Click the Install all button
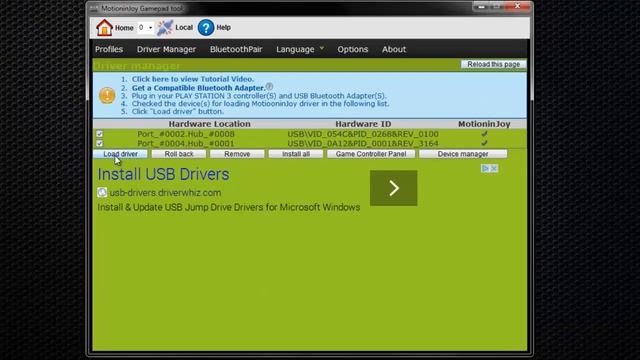 (296, 154)
